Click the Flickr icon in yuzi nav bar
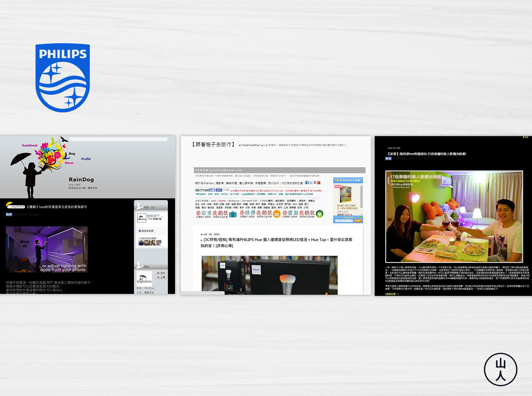 tap(311, 182)
